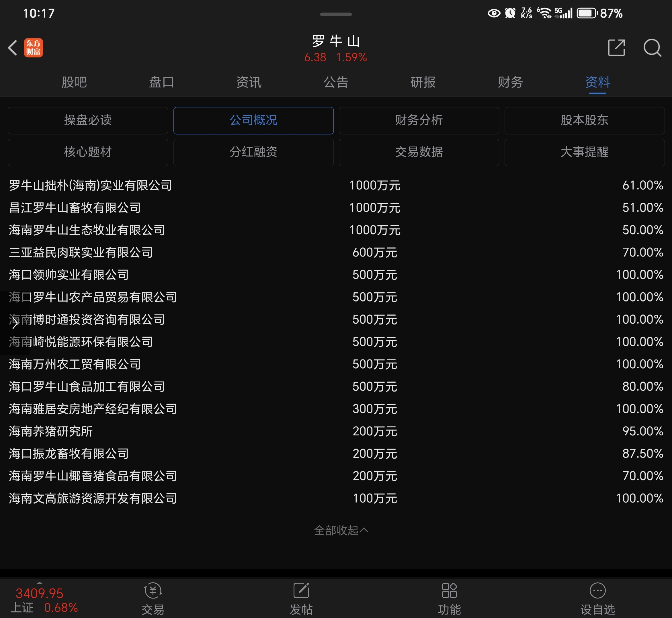This screenshot has height=618, width=672.
Task: Tap the back arrow icon
Action: coord(13,48)
